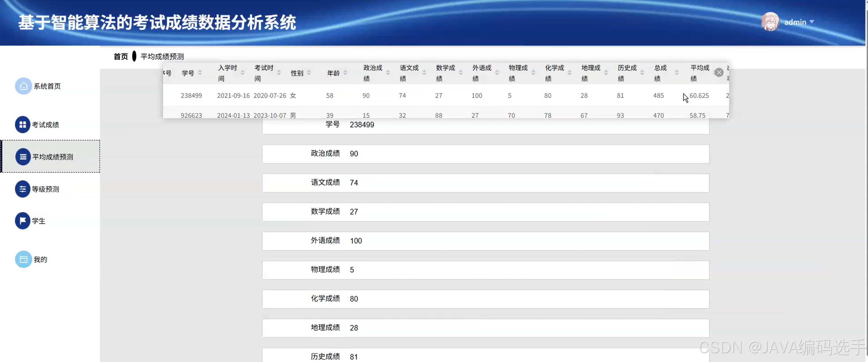Click age 58 cell in table
868x362 pixels.
coord(330,96)
